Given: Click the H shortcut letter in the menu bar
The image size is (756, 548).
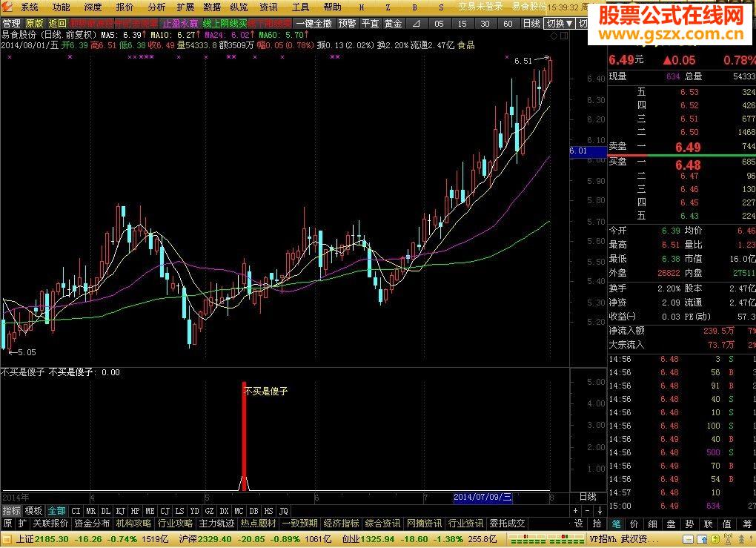Looking at the screenshot, I should point(362,7).
